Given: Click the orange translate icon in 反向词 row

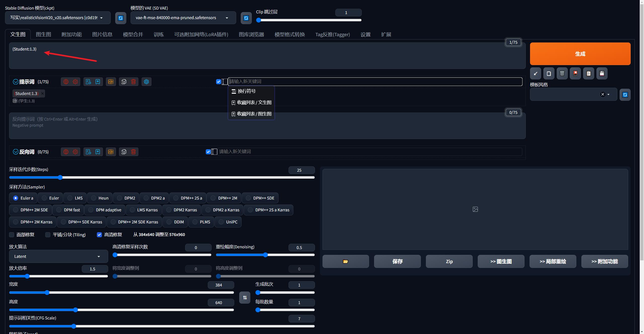Looking at the screenshot, I should click(x=111, y=152).
